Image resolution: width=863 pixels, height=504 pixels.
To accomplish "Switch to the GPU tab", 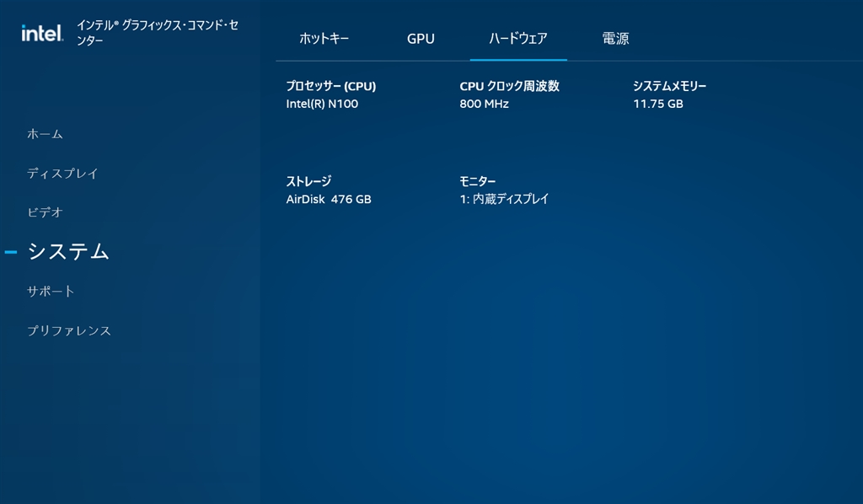I will point(421,39).
